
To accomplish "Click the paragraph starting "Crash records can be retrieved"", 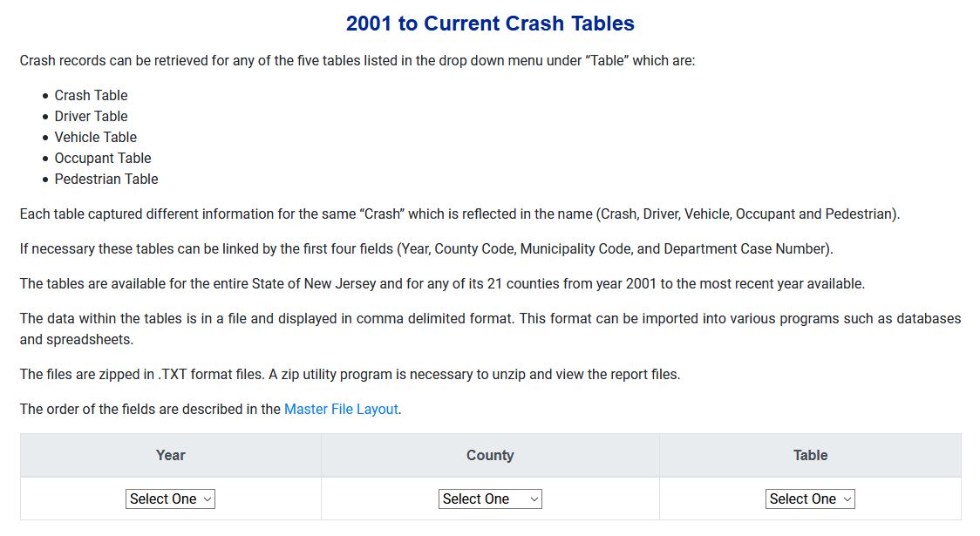I will point(357,61).
